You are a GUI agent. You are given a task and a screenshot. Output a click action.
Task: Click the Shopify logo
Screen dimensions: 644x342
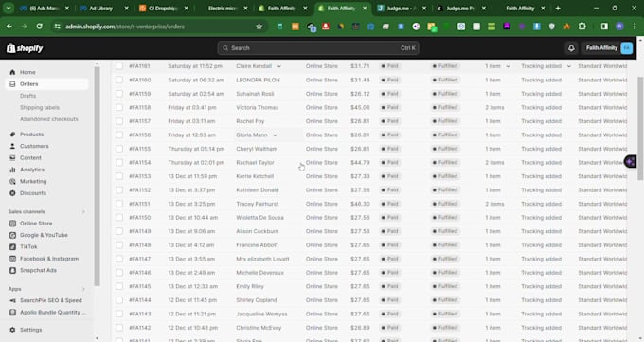pyautogui.click(x=25, y=48)
